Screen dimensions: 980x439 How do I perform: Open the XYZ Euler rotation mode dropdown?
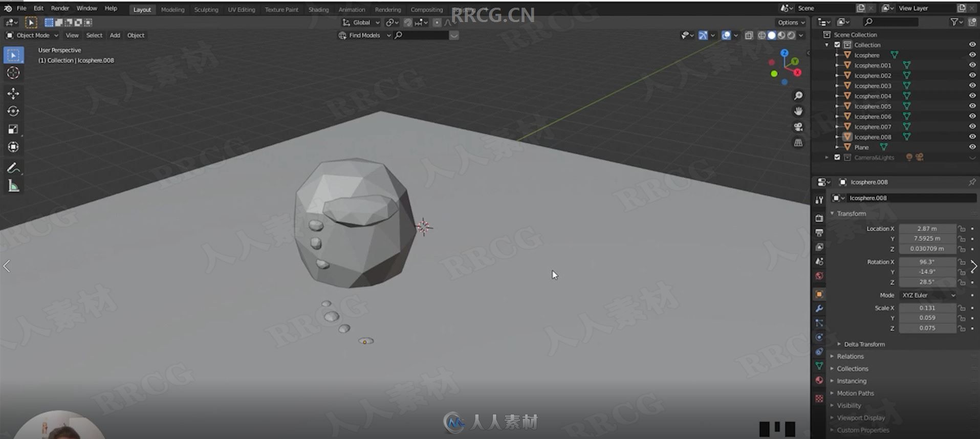[928, 295]
